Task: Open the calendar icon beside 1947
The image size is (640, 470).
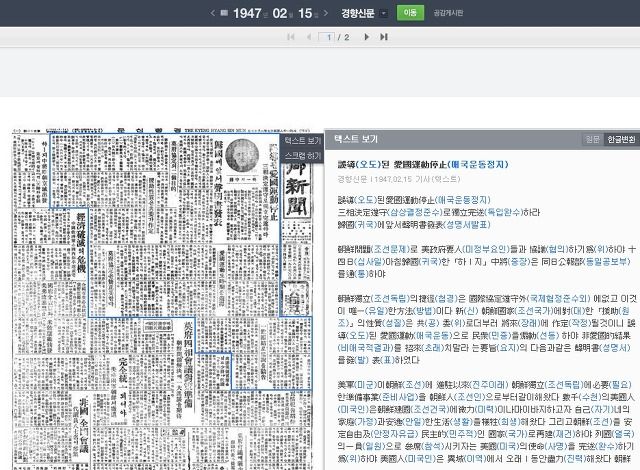Action: tap(224, 13)
